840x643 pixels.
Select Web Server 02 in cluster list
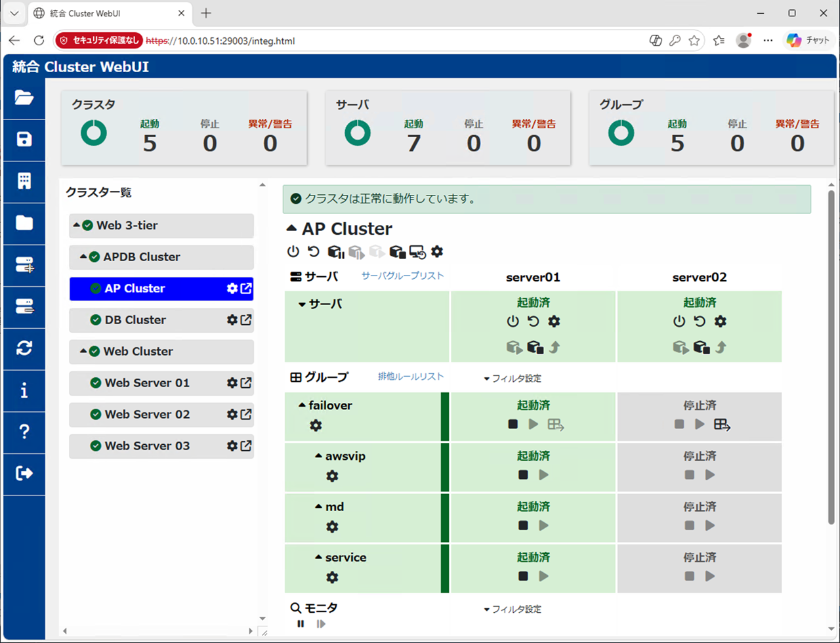pyautogui.click(x=148, y=415)
